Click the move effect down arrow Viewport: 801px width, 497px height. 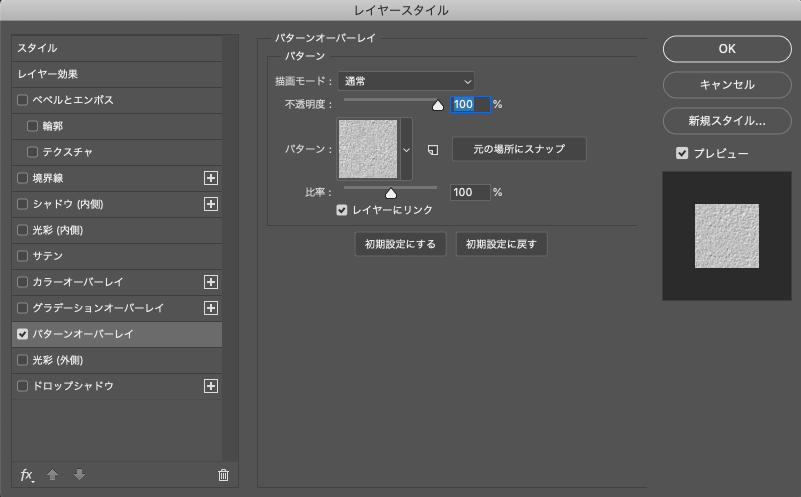coord(79,475)
